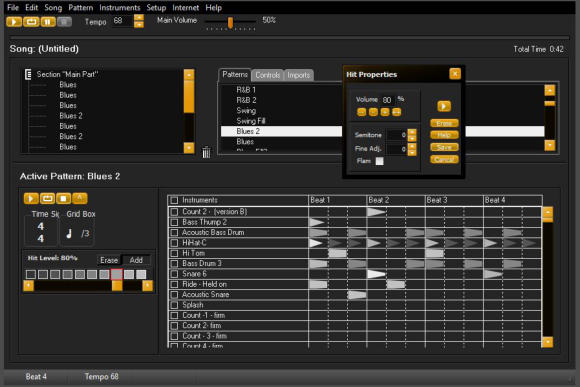Check the Count 2 - (version B) instrument box
This screenshot has height=387, width=580.
point(174,212)
